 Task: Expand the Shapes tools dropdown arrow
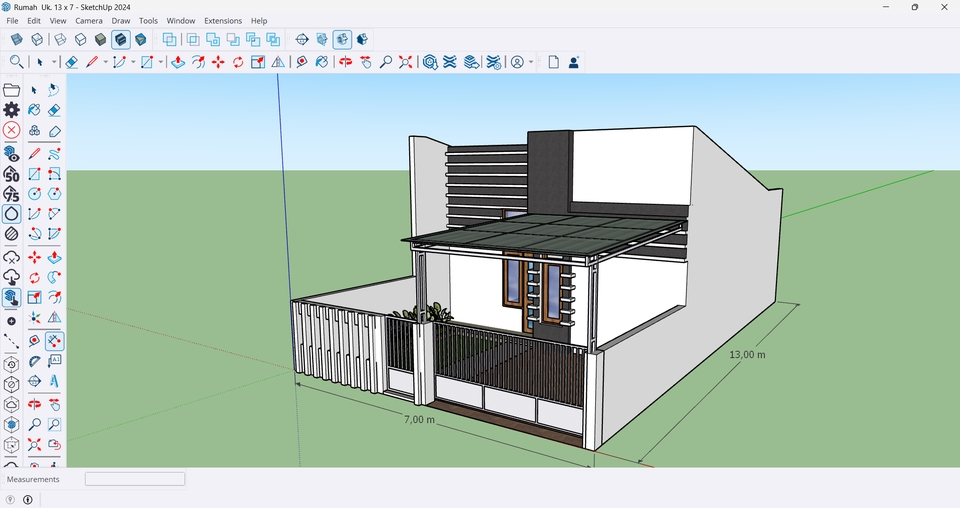161,62
